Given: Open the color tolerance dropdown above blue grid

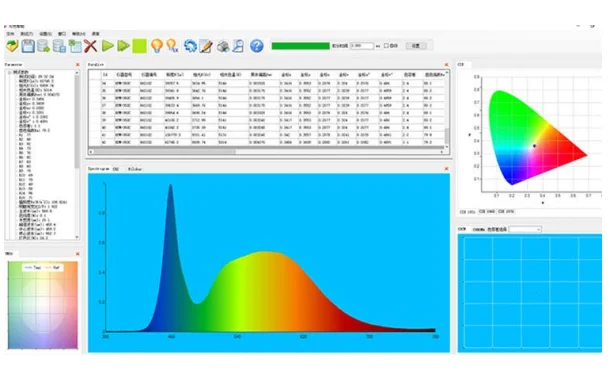Looking at the screenshot, I should click(525, 230).
